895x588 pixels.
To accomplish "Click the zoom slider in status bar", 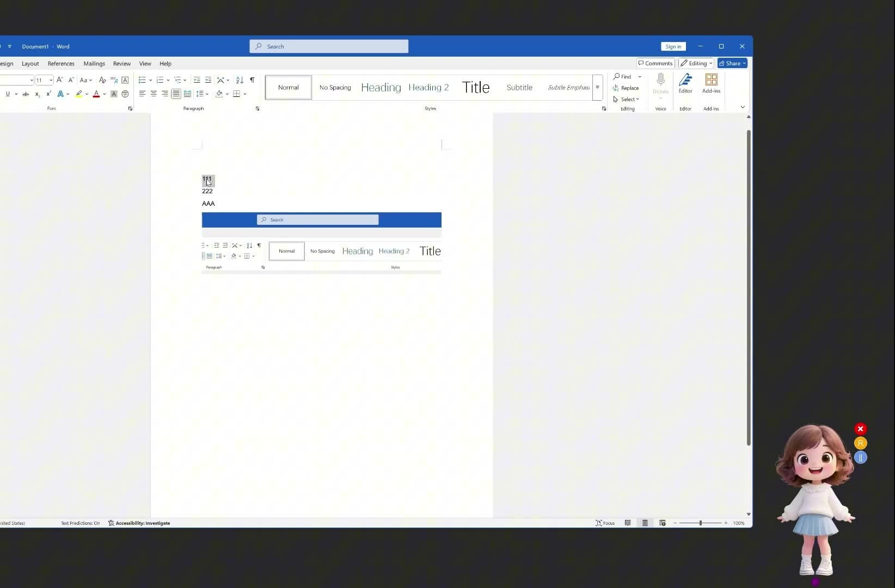I will pos(700,523).
